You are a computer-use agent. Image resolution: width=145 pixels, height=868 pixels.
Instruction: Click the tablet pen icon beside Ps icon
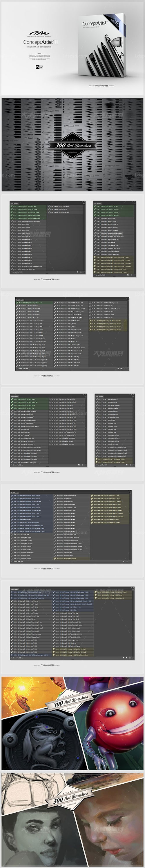[x=41, y=67]
